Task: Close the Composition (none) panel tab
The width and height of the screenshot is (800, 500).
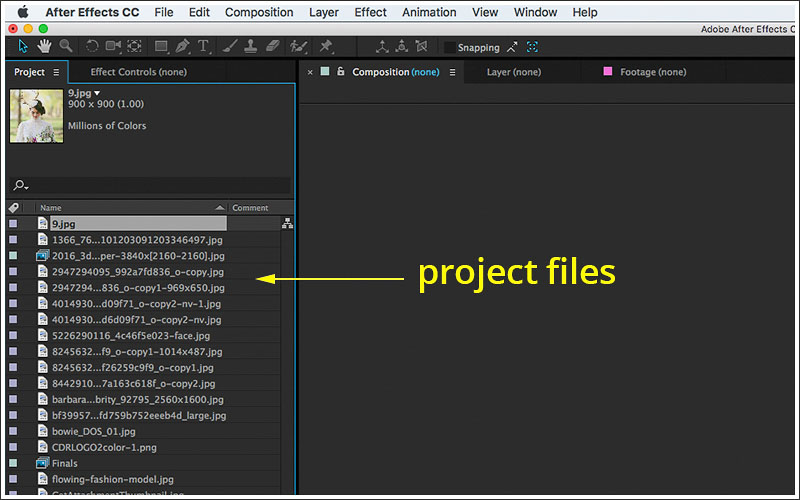Action: tap(310, 72)
